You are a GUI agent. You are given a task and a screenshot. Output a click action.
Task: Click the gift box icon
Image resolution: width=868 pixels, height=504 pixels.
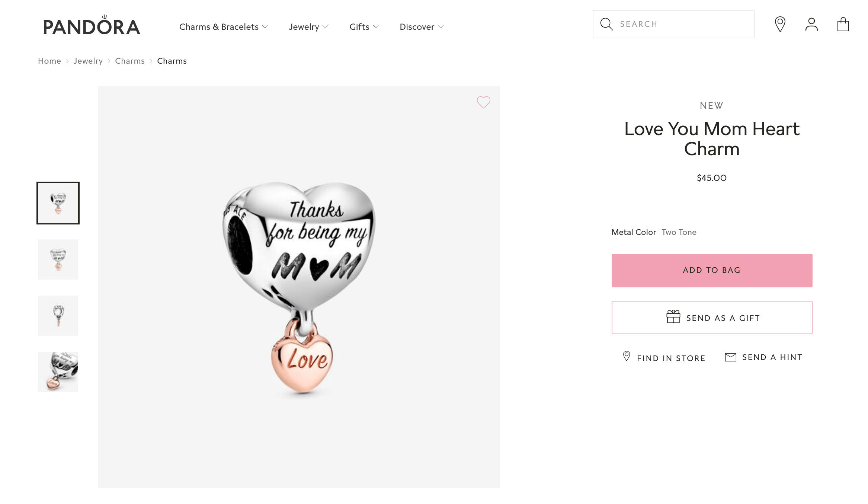pyautogui.click(x=673, y=317)
